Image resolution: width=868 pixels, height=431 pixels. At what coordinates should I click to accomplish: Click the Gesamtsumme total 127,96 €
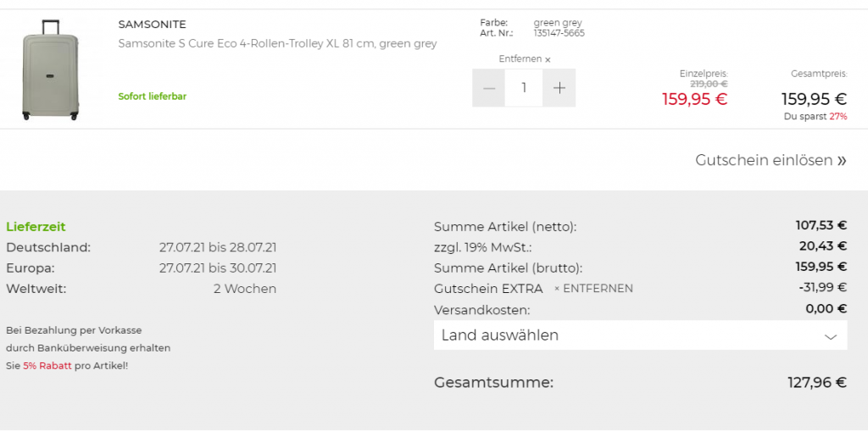tap(816, 383)
